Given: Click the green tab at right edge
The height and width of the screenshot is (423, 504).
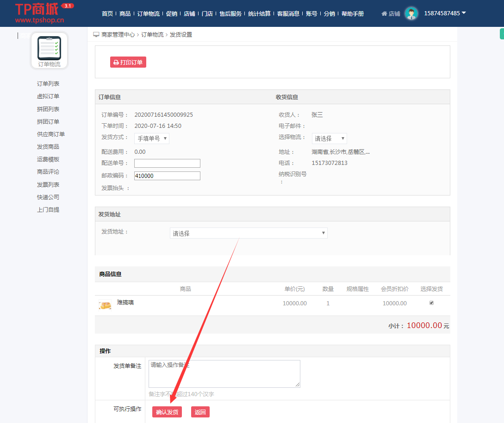Looking at the screenshot, I should 501,34.
